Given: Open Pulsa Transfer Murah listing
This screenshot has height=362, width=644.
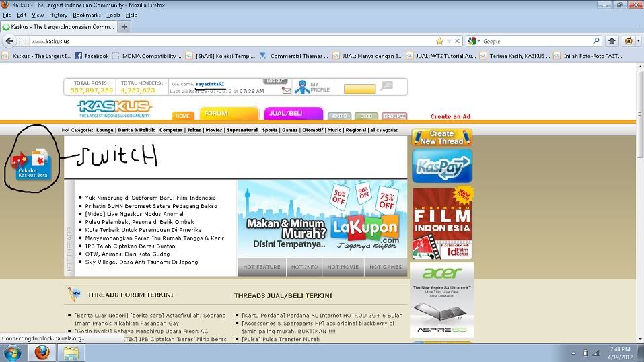Looking at the screenshot, I should (281, 339).
